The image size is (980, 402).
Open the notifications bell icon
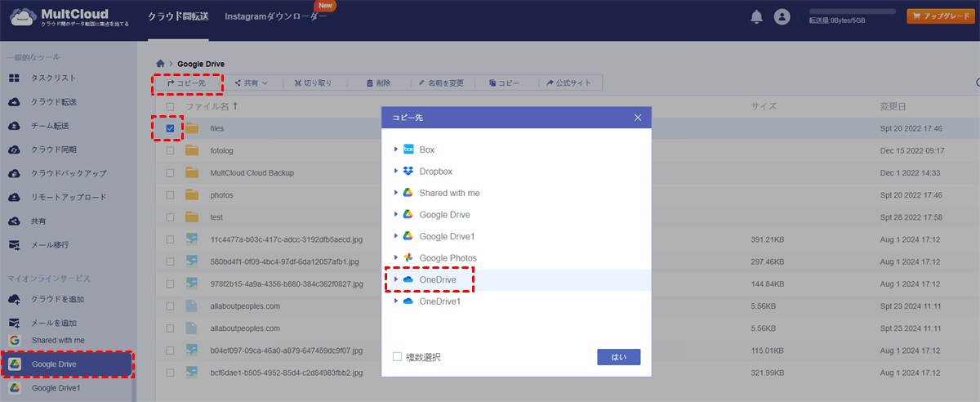click(757, 16)
